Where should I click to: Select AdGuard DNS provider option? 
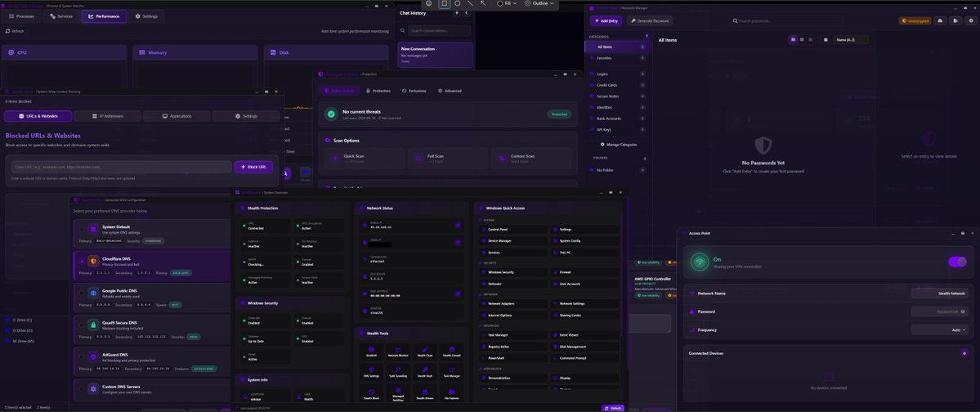(81, 357)
